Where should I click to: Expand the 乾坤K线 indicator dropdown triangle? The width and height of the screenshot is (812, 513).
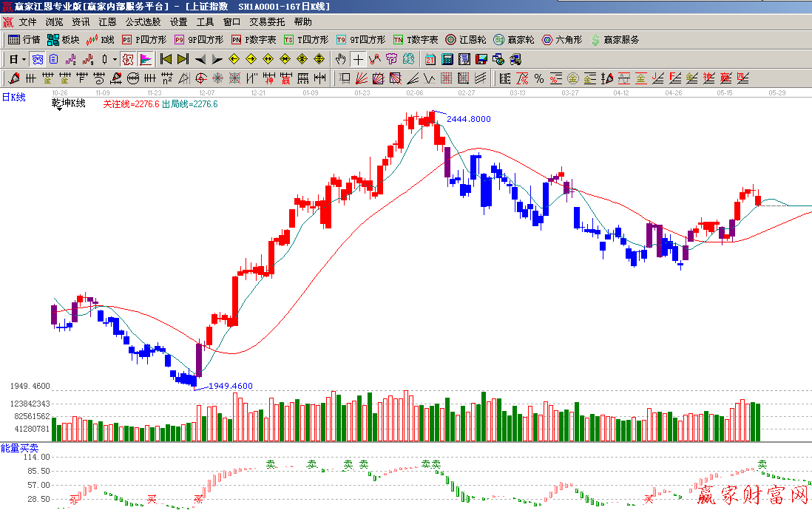click(x=59, y=109)
